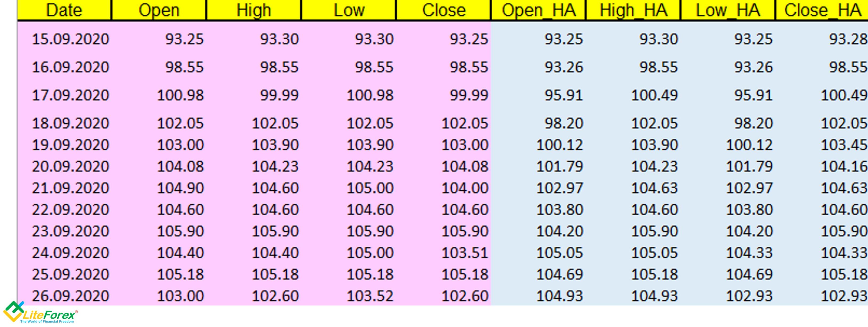Select Open_HA cell with 95.91
Viewport: 868px width, 327px height.
tap(564, 95)
